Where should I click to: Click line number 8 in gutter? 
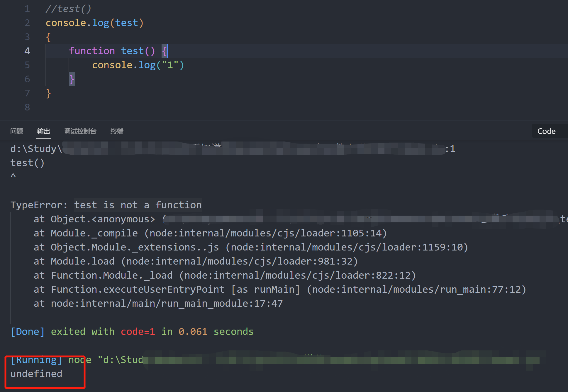coord(27,107)
